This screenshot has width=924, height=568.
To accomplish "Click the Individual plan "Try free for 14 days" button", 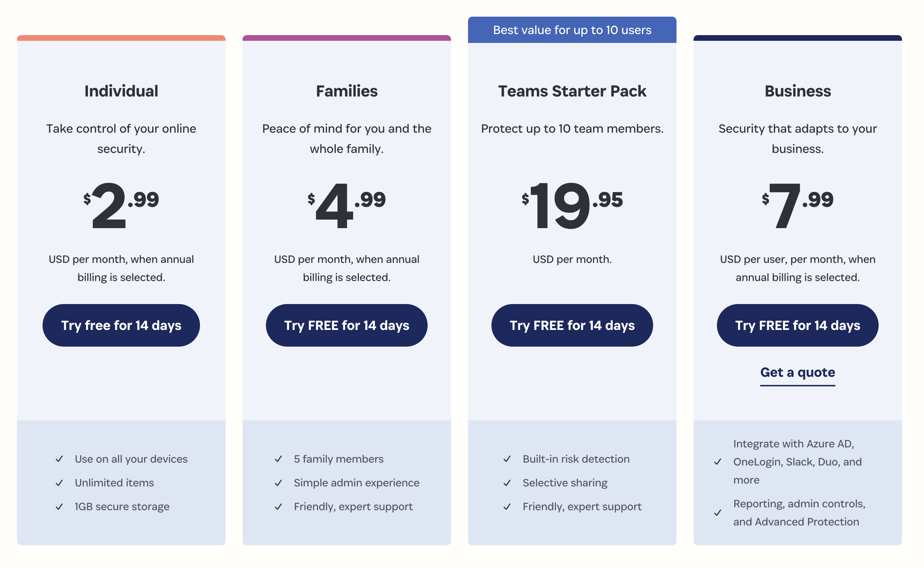I will point(121,325).
